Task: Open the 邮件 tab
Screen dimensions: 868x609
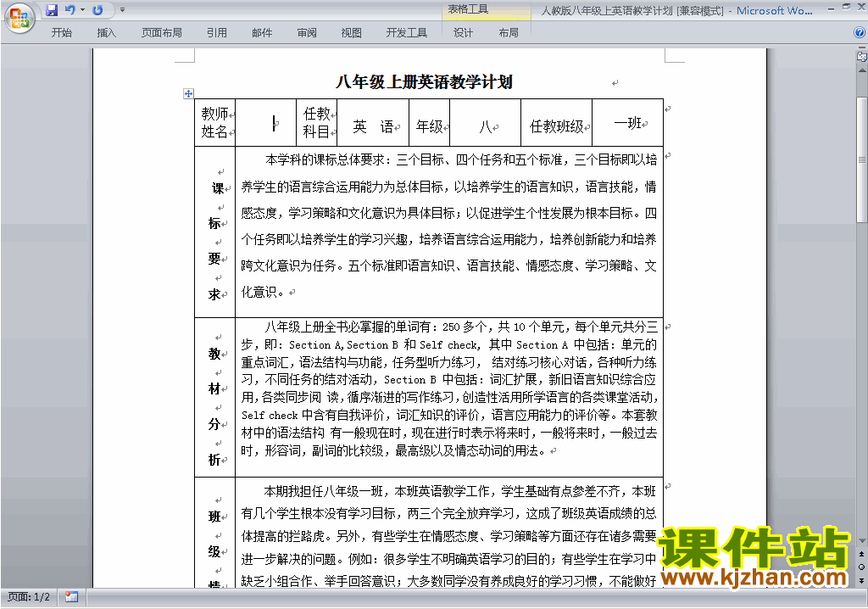Action: (x=262, y=33)
